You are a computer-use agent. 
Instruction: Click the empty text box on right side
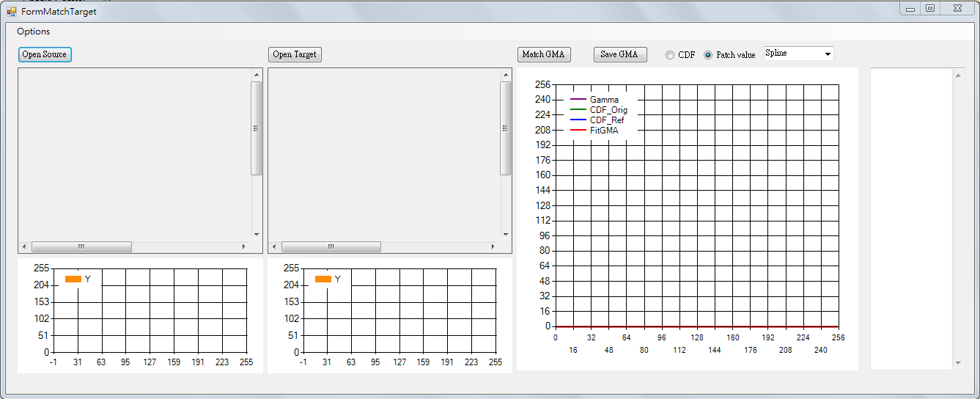(911, 219)
